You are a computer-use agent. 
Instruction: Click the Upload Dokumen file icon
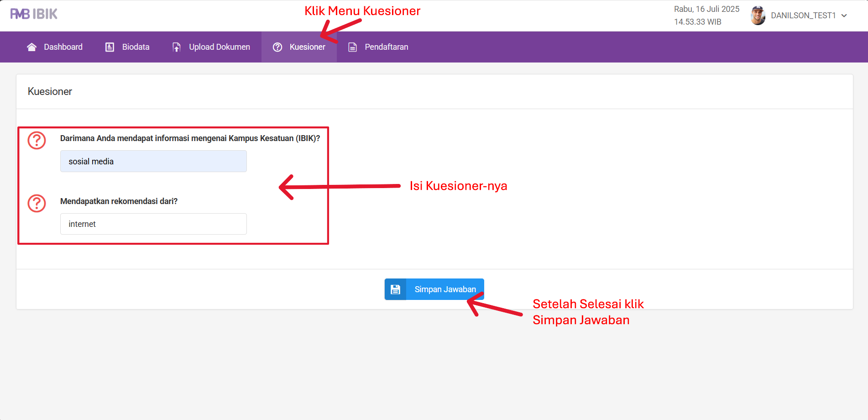[x=177, y=47]
